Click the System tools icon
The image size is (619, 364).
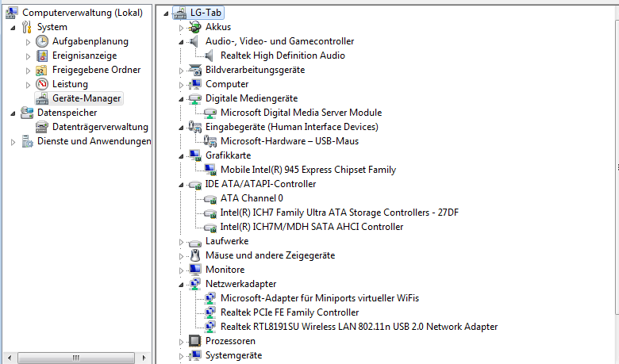(x=27, y=27)
